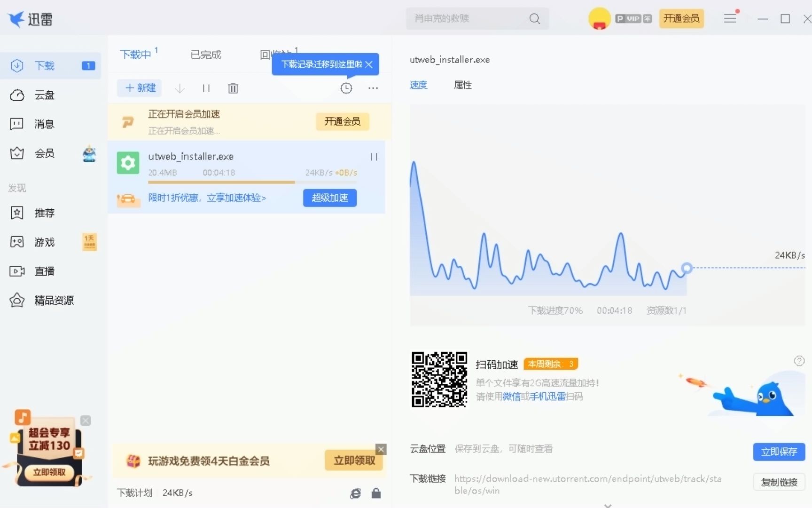The image size is (812, 508).
Task: Click the VIP badge next to avatar
Action: [633, 19]
